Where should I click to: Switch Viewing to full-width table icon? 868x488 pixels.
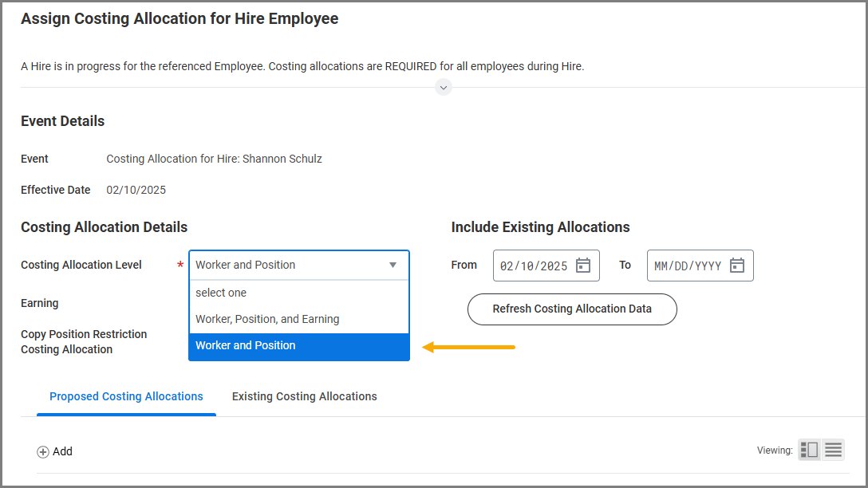click(x=833, y=451)
